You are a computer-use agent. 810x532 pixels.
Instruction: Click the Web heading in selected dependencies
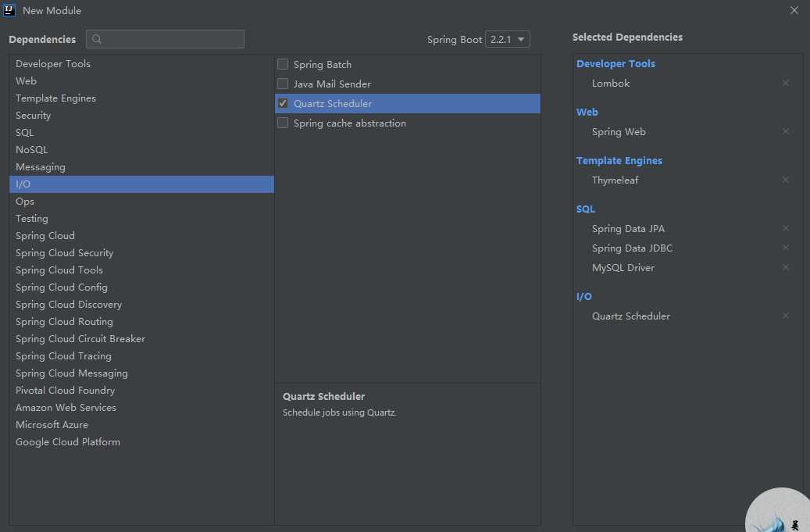pyautogui.click(x=587, y=112)
